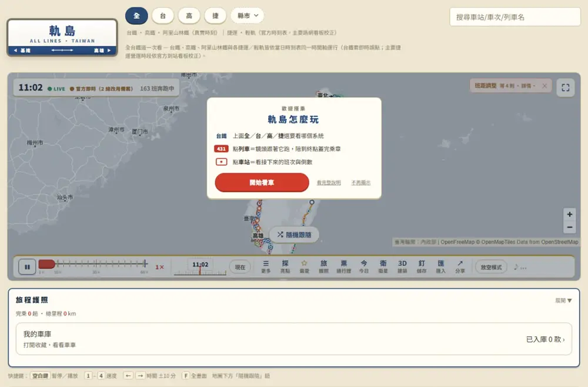Click the 已入庫 0 款 text
The height and width of the screenshot is (387, 588).
coord(545,339)
